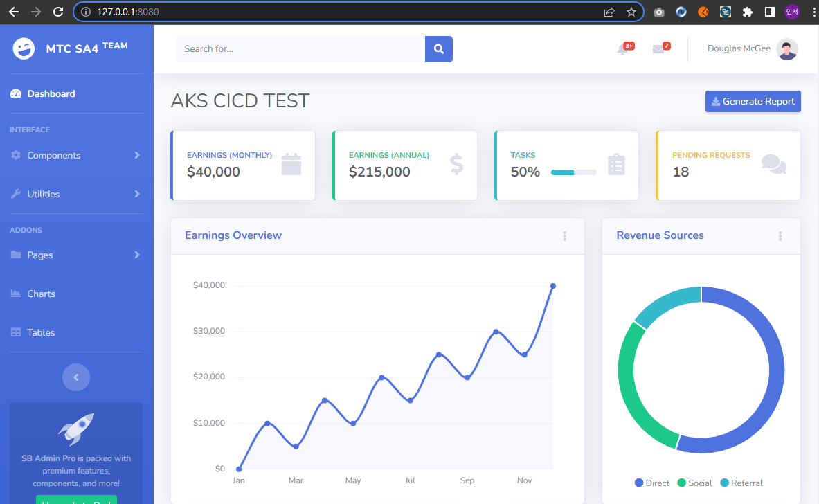Click the comments icon on Pending Requests card
The image size is (819, 504).
click(774, 164)
